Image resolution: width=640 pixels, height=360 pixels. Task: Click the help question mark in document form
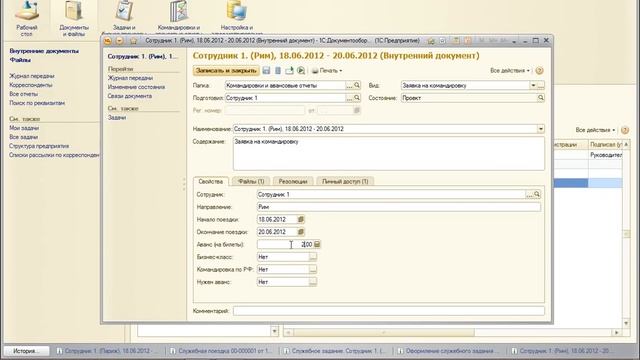(539, 71)
